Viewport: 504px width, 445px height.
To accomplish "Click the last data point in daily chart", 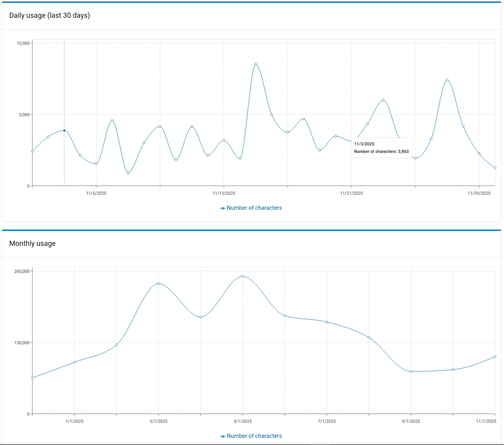I will [x=495, y=168].
